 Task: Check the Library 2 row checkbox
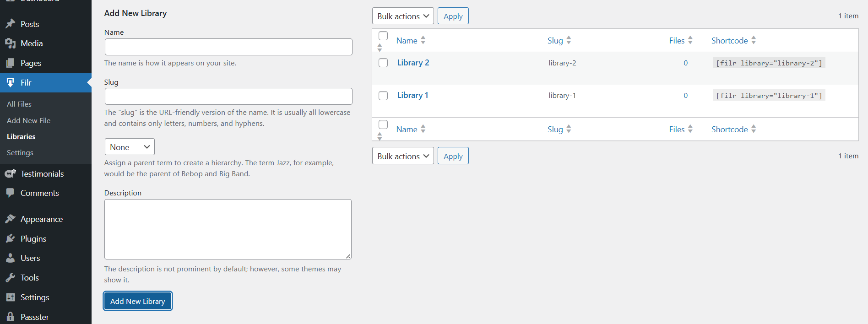383,63
